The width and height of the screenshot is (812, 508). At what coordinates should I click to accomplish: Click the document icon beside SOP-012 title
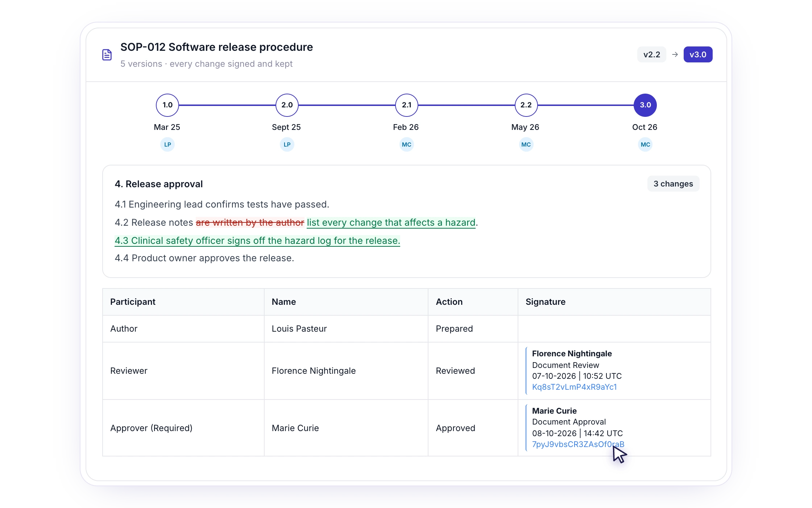[107, 55]
